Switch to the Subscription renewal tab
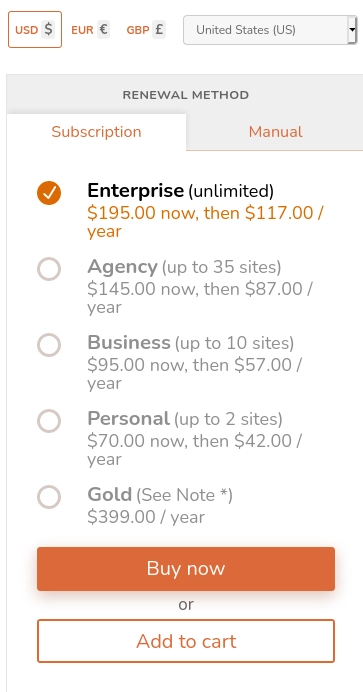 96,132
